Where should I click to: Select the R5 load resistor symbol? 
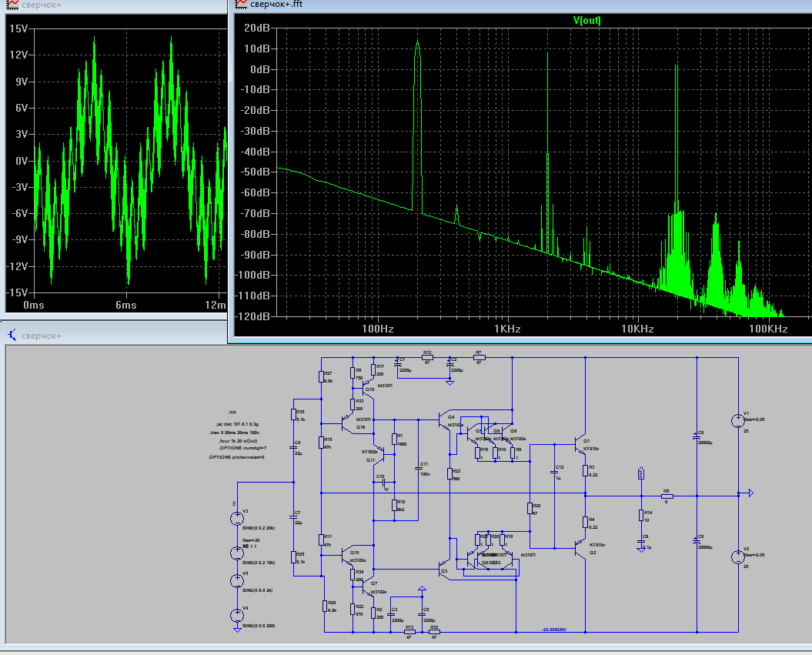(x=667, y=496)
